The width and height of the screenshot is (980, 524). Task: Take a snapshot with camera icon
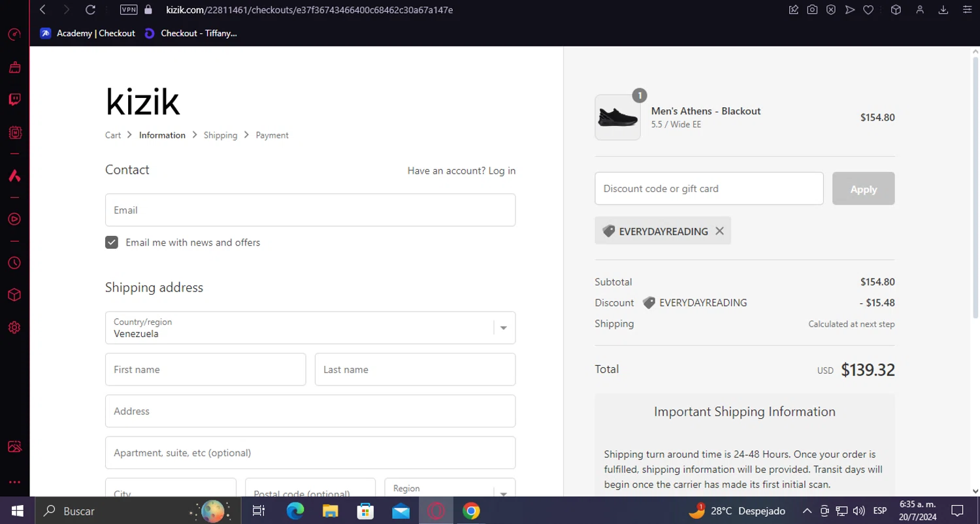click(812, 10)
